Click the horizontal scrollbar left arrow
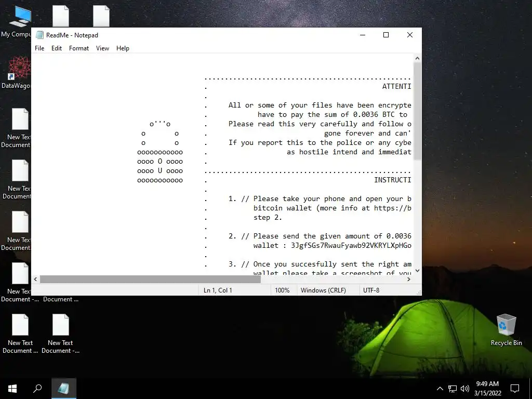 coord(36,279)
